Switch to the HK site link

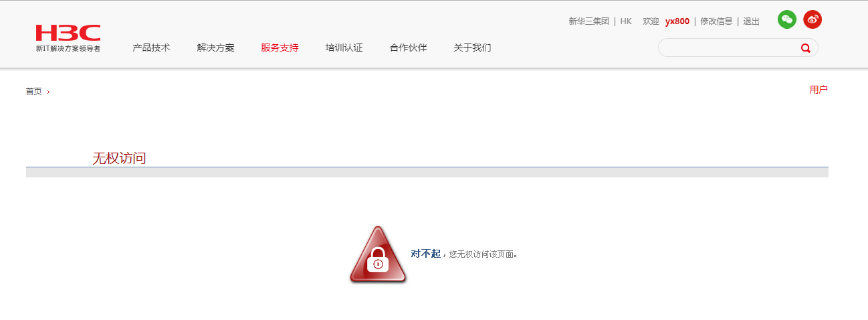(626, 21)
